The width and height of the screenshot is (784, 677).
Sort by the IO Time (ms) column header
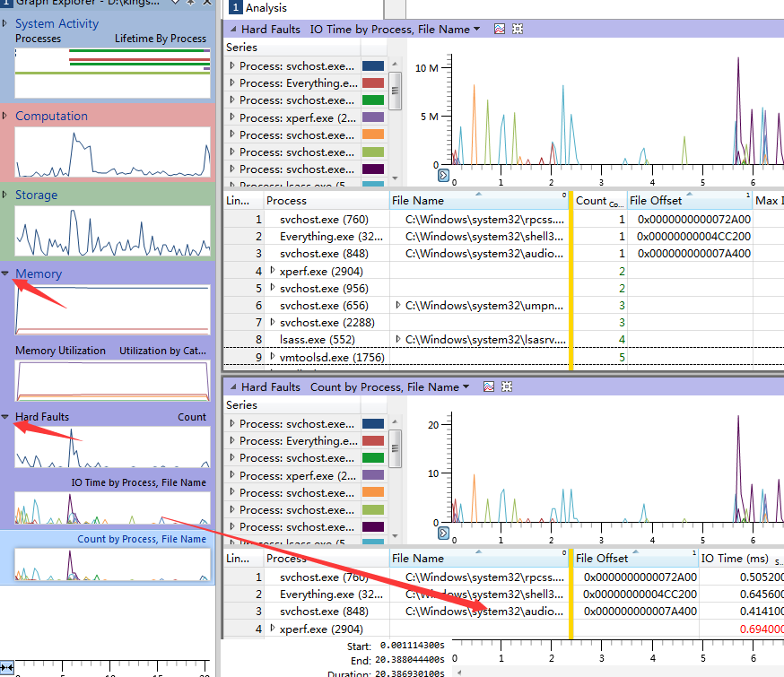[742, 558]
